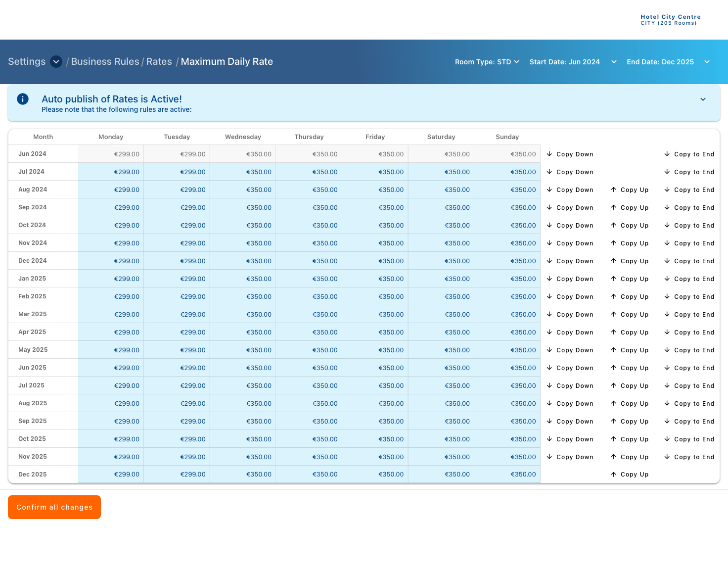Open the Start Date: Jun 2024 dropdown
This screenshot has width=728, height=570.
573,62
